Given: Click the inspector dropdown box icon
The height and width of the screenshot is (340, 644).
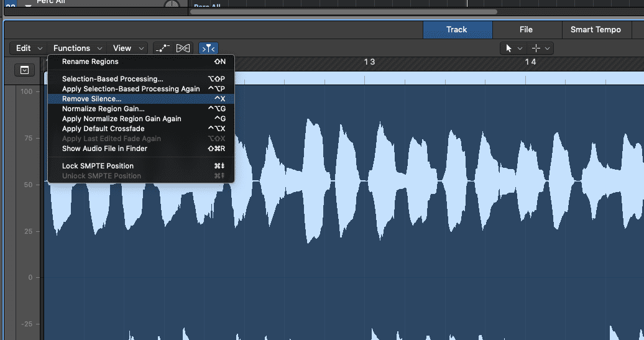Looking at the screenshot, I should coord(24,70).
